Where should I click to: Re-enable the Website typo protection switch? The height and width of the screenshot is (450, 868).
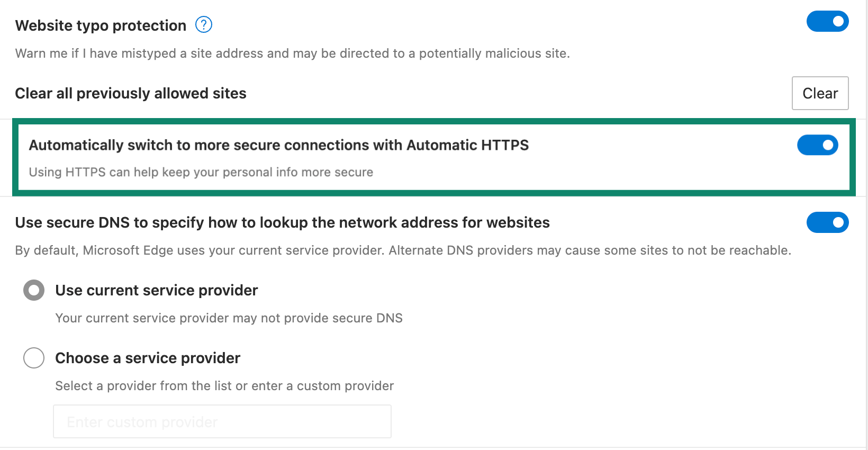pos(827,21)
